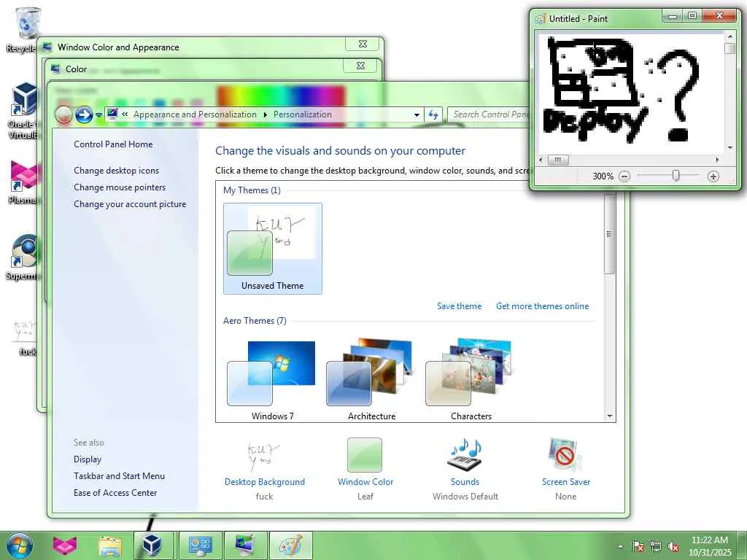Switch to the Personalization monitor taskbar button
Screen dimensions: 747x560
click(245, 545)
